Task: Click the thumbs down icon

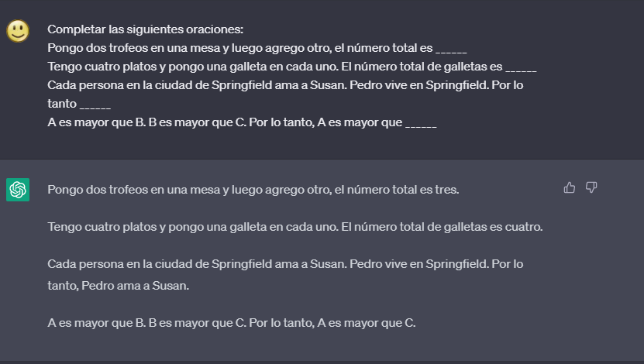Action: [591, 187]
